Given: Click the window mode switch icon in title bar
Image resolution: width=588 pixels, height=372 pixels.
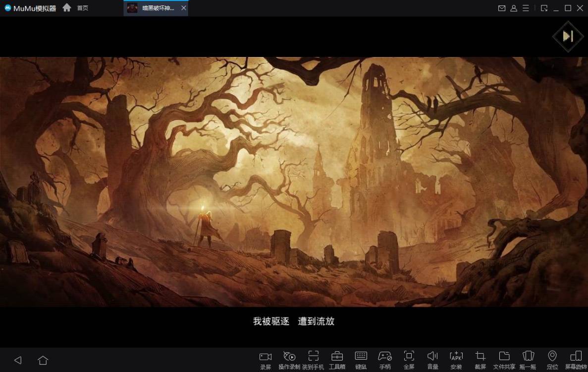Looking at the screenshot, I should tap(544, 8).
